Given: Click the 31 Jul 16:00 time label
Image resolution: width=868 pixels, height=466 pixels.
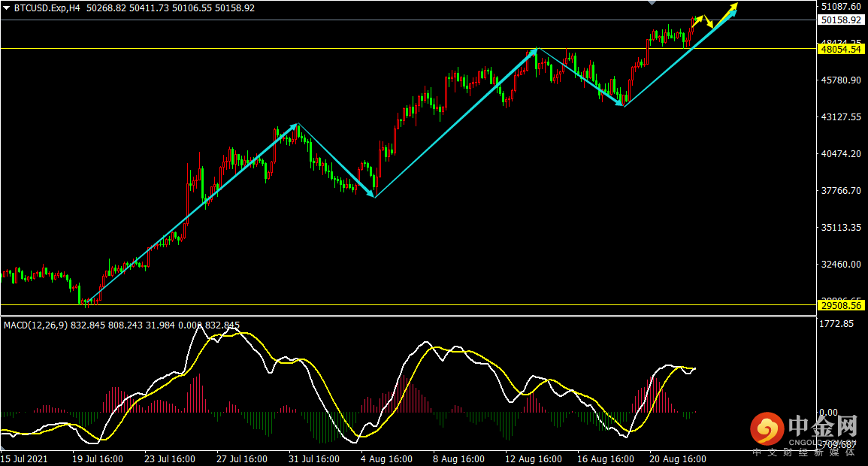Looking at the screenshot, I should coord(314,459).
